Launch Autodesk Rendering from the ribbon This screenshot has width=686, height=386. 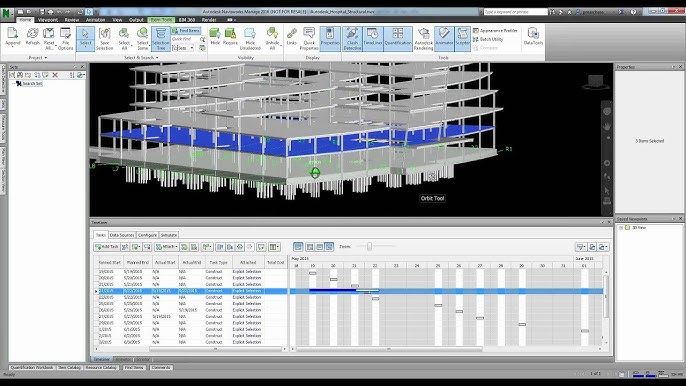click(x=424, y=39)
